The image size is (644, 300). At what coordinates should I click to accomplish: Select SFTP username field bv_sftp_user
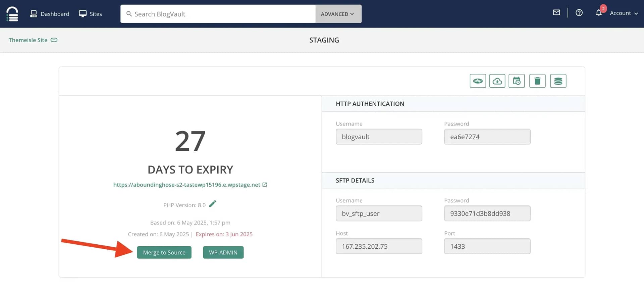coord(379,213)
